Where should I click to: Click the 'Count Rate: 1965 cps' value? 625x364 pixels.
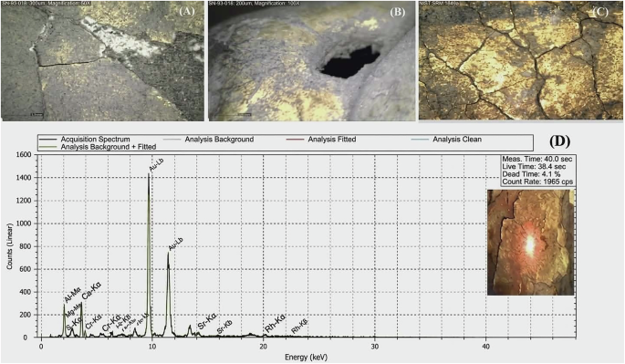click(537, 182)
